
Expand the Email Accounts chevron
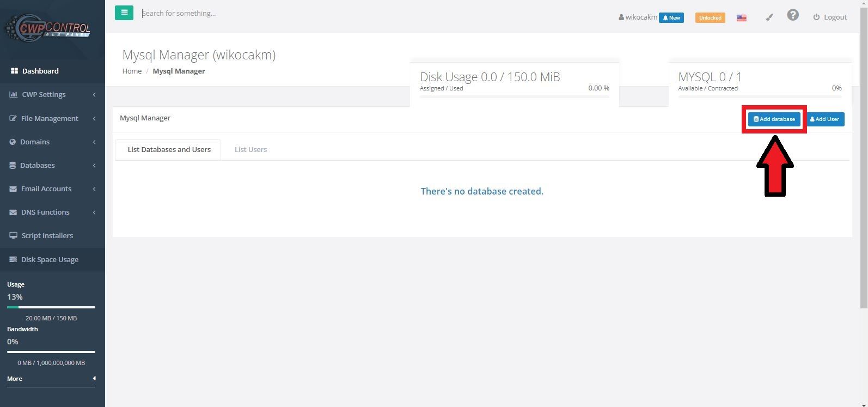click(x=94, y=189)
